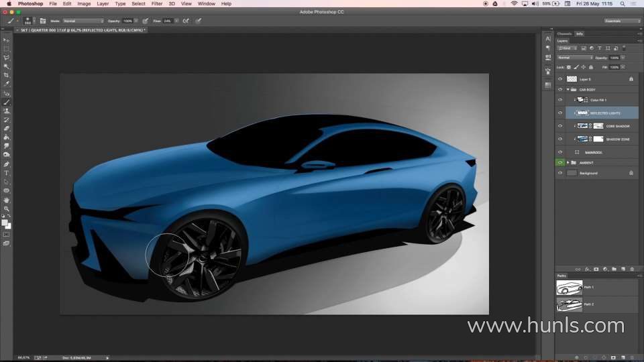
Task: Pick the Zoom tool
Action: point(7,208)
